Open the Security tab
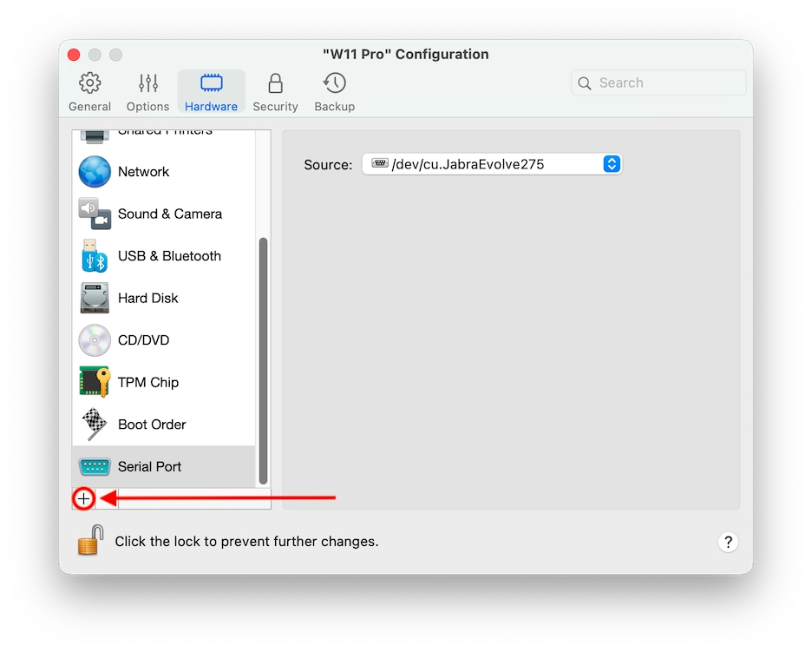The height and width of the screenshot is (652, 812). point(275,93)
